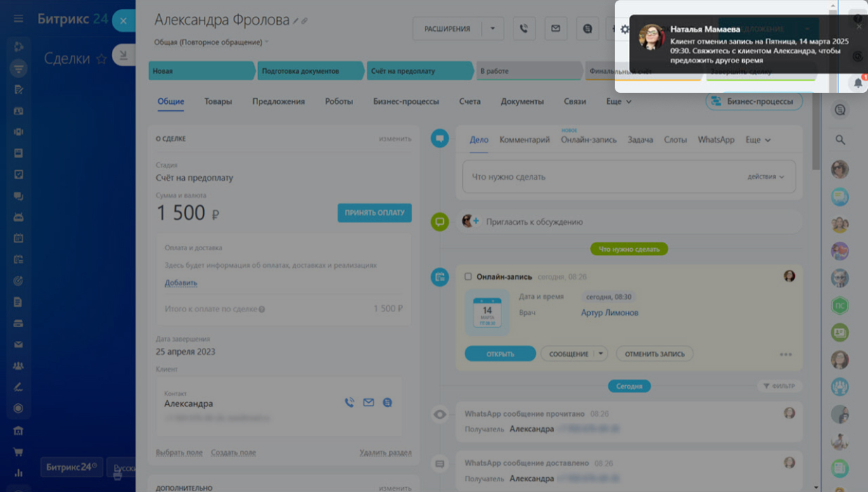Click the info icon next to Итого к оплате
The image size is (868, 492).
262,309
